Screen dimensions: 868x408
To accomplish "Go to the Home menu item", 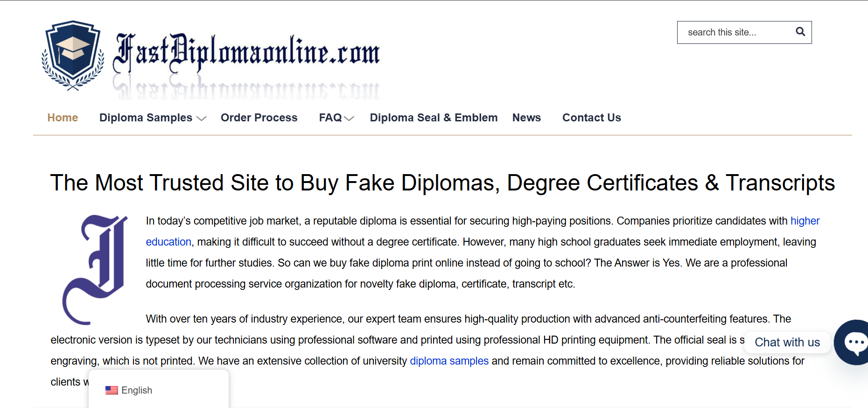I will 63,118.
